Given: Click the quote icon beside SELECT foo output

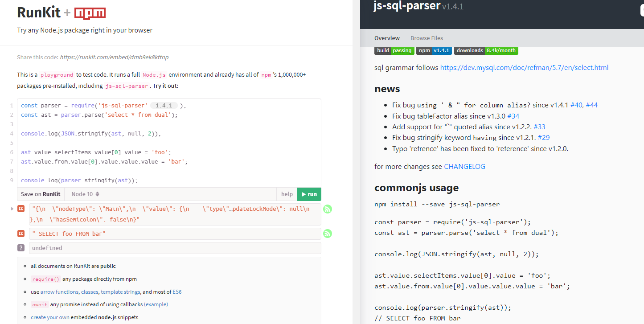Looking at the screenshot, I should (x=21, y=234).
